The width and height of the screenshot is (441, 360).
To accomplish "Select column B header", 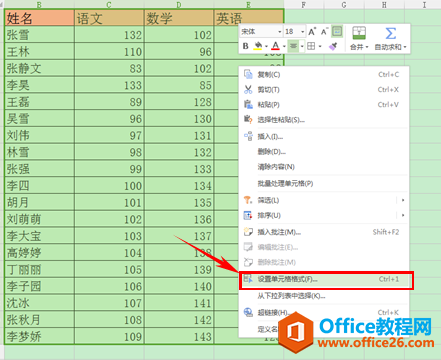I will [x=39, y=4].
